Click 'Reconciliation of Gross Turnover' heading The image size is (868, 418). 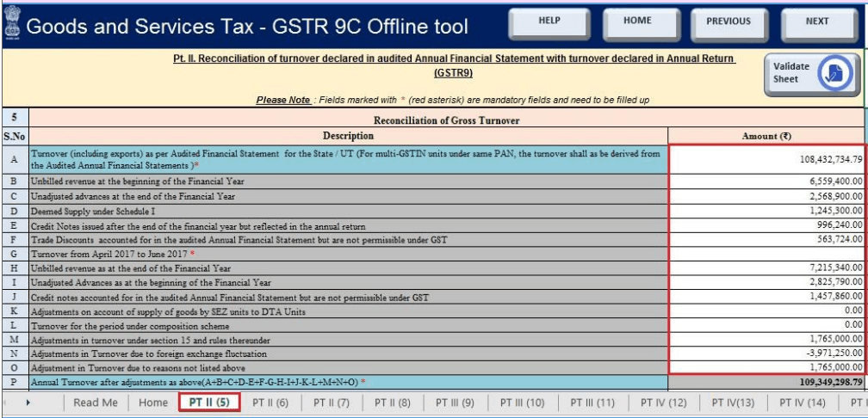click(447, 120)
